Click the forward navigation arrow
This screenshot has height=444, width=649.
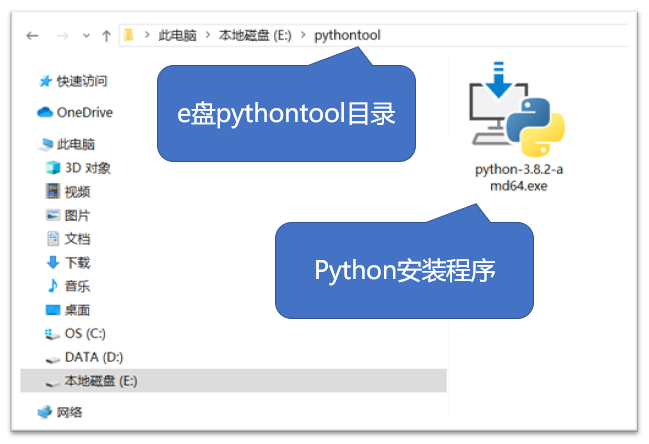pyautogui.click(x=62, y=36)
